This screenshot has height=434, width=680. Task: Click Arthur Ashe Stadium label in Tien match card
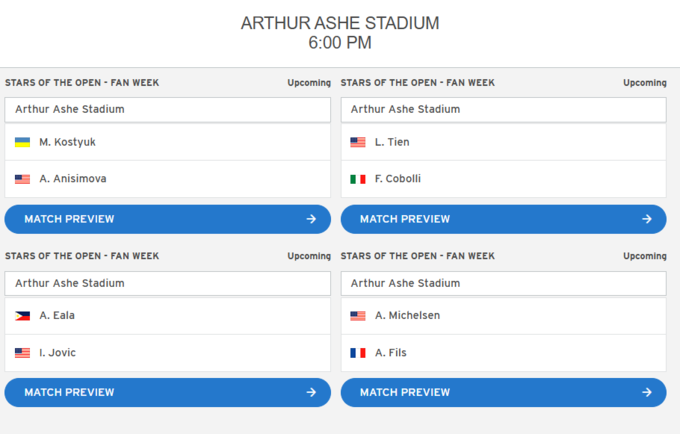(x=405, y=109)
